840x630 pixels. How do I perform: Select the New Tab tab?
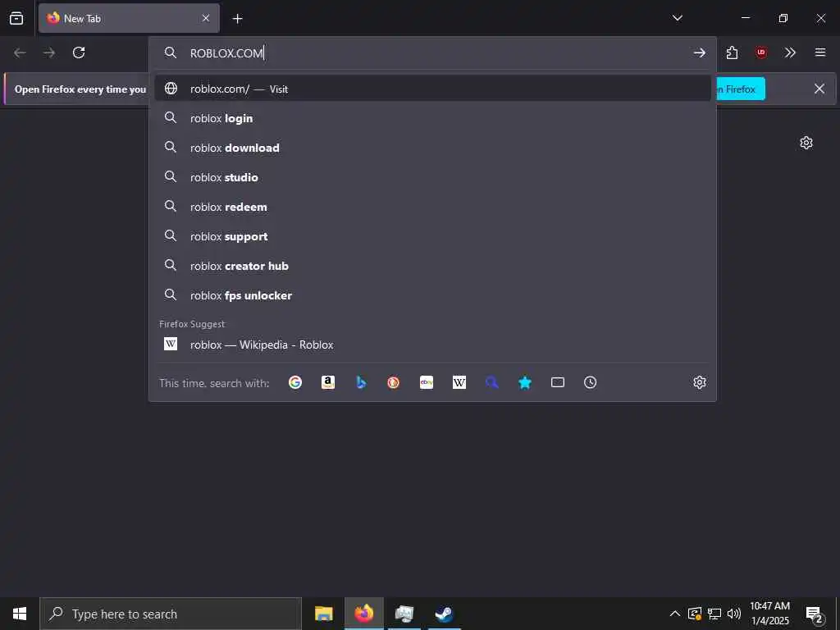129,18
